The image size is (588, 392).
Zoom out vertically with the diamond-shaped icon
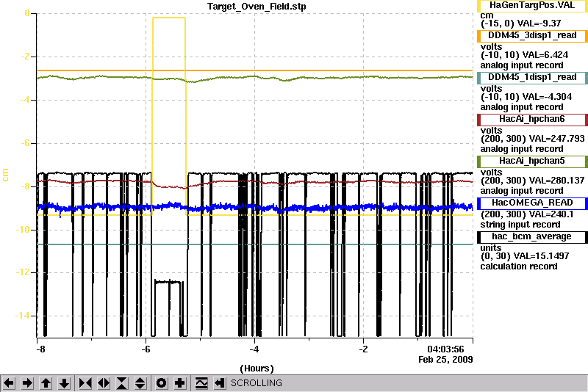pyautogui.click(x=140, y=383)
